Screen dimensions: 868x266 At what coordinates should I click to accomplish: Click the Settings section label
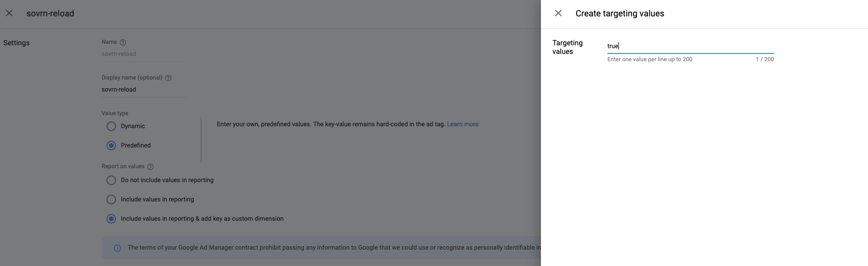(16, 43)
